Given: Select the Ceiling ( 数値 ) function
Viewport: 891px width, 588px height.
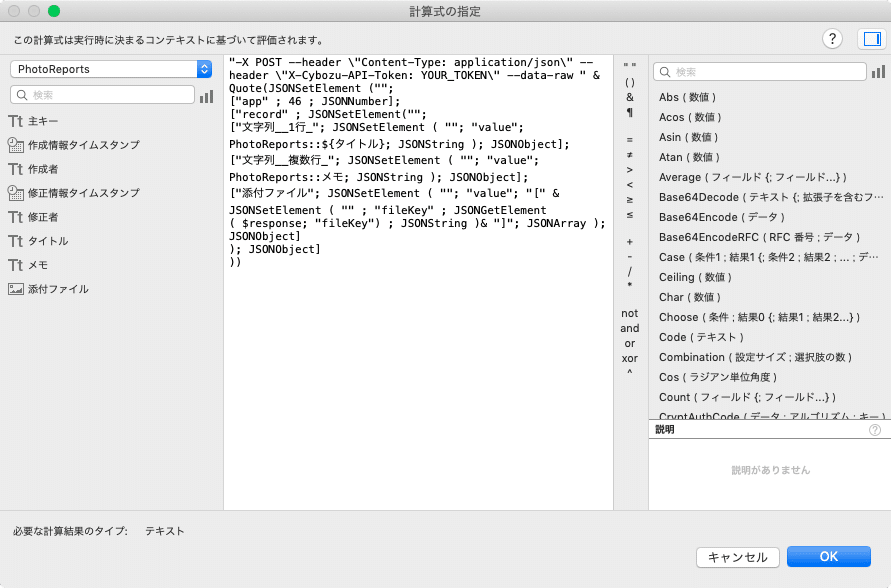Looking at the screenshot, I should (695, 277).
